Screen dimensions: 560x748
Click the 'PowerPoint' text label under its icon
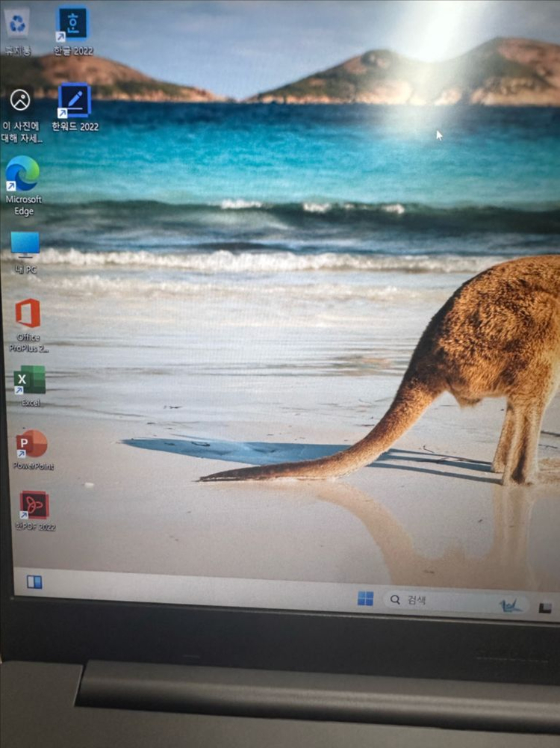coord(34,466)
